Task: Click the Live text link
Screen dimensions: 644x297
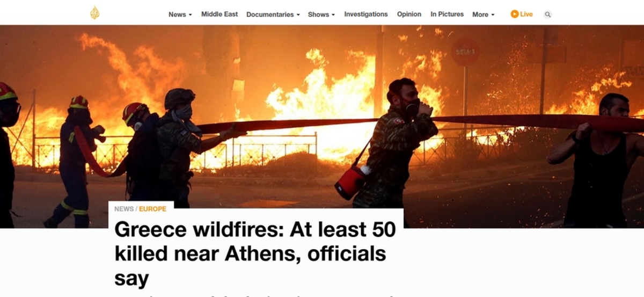Action: click(x=526, y=14)
